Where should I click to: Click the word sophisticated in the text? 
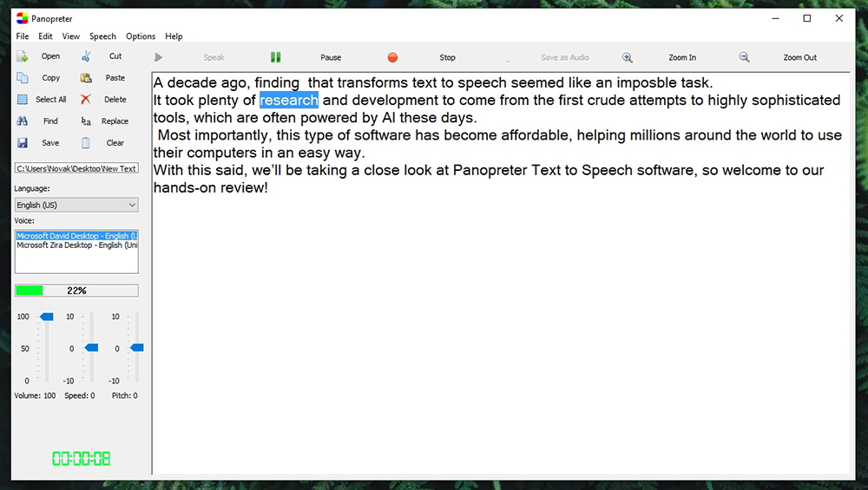coord(796,100)
